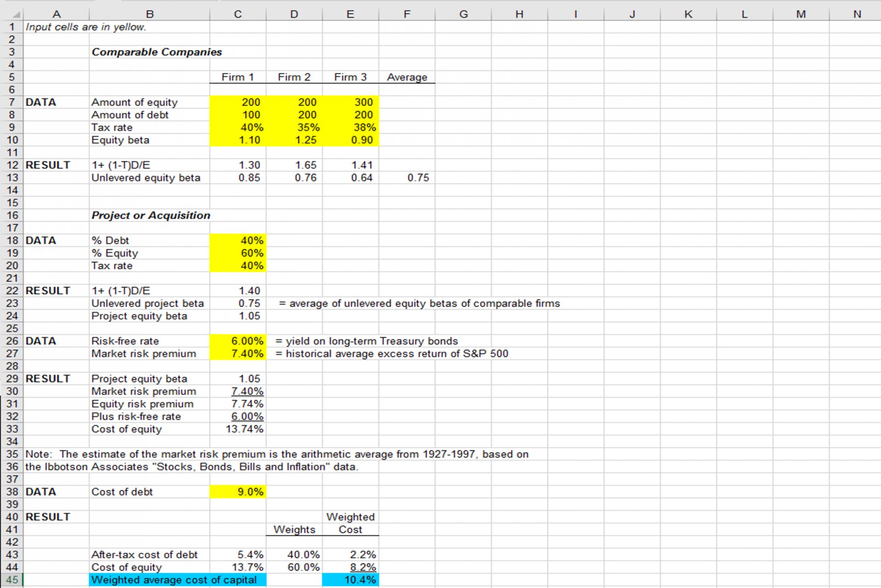Viewport: 881px width, 588px height.
Task: Click Firm 2 amount of debt cell
Action: pos(294,115)
